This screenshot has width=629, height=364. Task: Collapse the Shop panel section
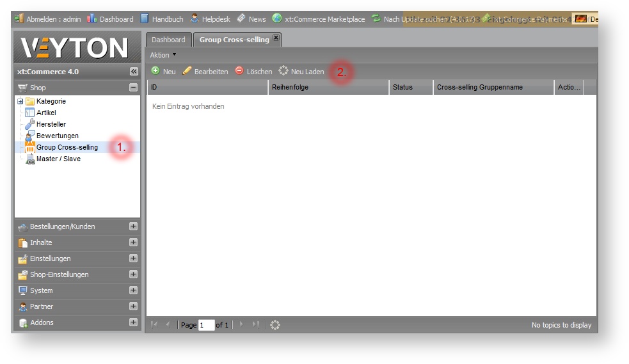[133, 88]
